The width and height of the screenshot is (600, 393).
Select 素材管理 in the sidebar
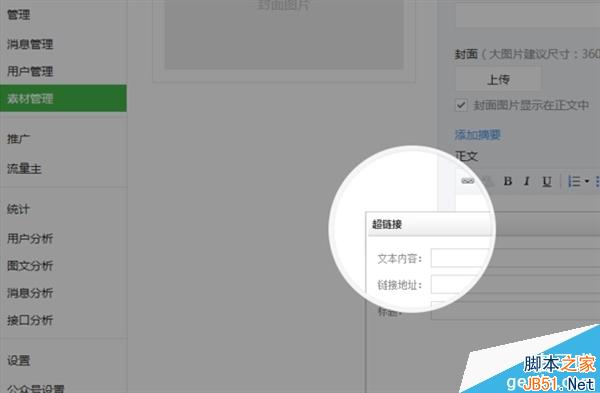coord(63,98)
